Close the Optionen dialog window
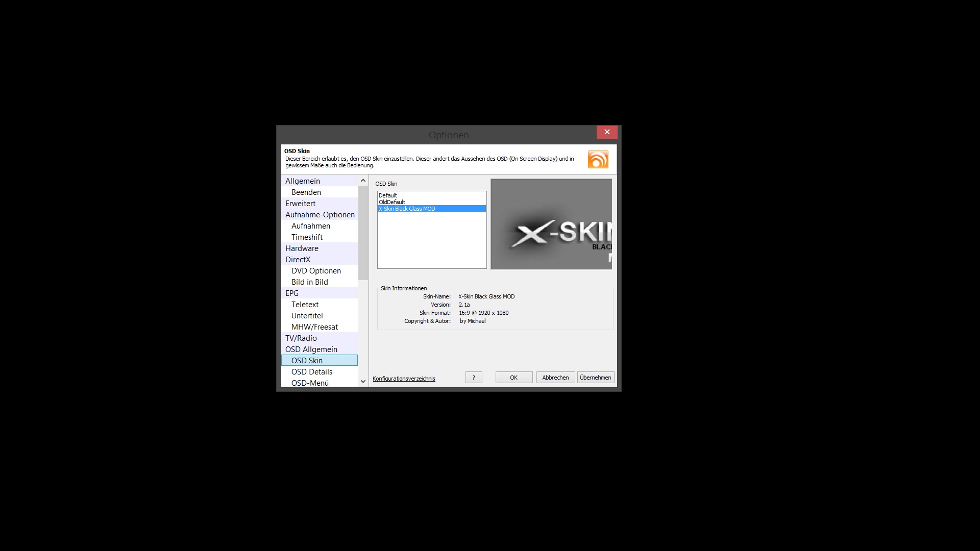Viewport: 980px width, 551px height. (606, 132)
